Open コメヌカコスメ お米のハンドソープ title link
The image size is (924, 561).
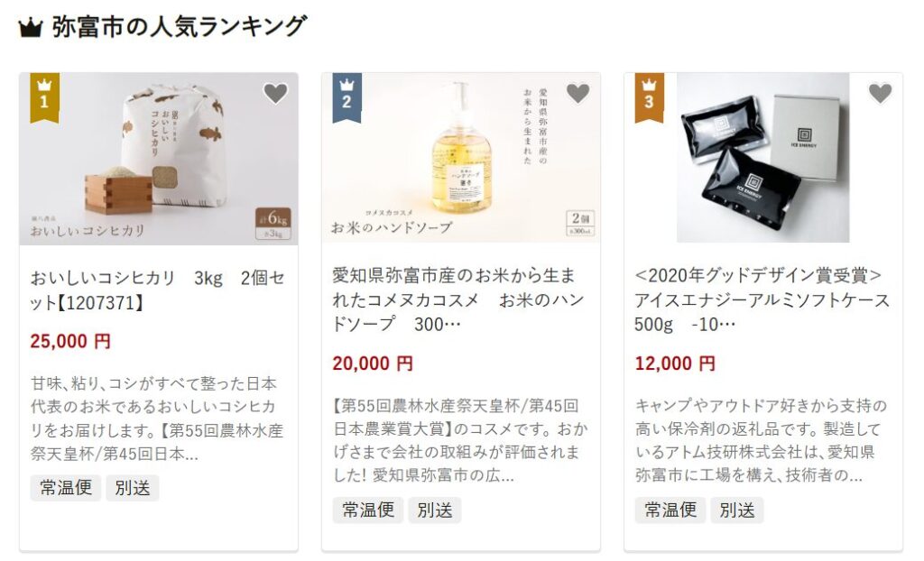[457, 300]
